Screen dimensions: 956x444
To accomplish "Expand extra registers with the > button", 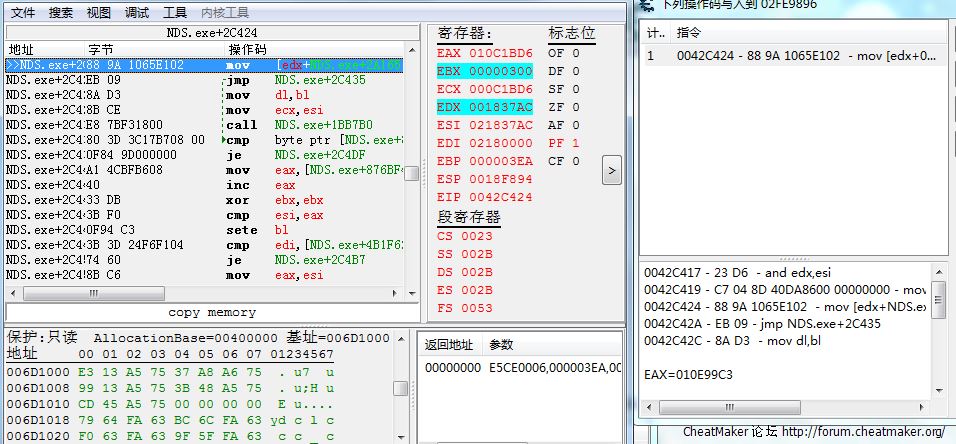I will coord(612,171).
